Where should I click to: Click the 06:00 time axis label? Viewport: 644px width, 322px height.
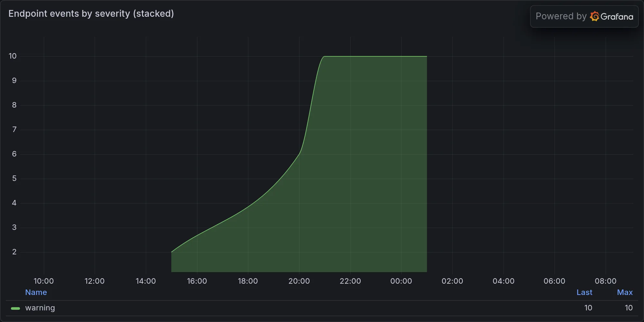[554, 281]
